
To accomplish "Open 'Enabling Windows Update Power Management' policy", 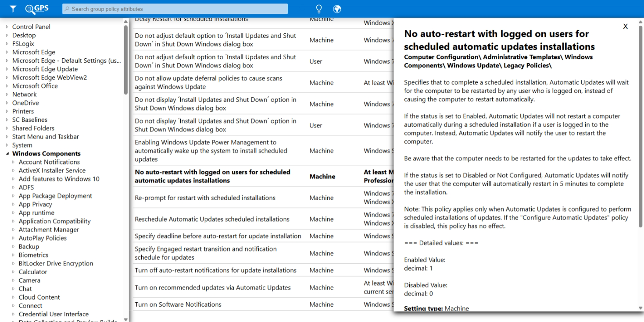I will click(x=263, y=151).
